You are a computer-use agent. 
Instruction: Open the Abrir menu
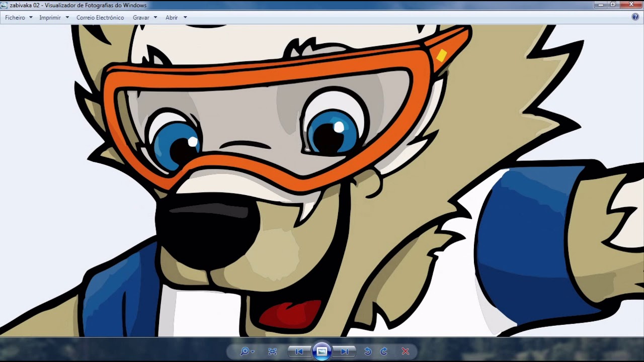pyautogui.click(x=172, y=18)
